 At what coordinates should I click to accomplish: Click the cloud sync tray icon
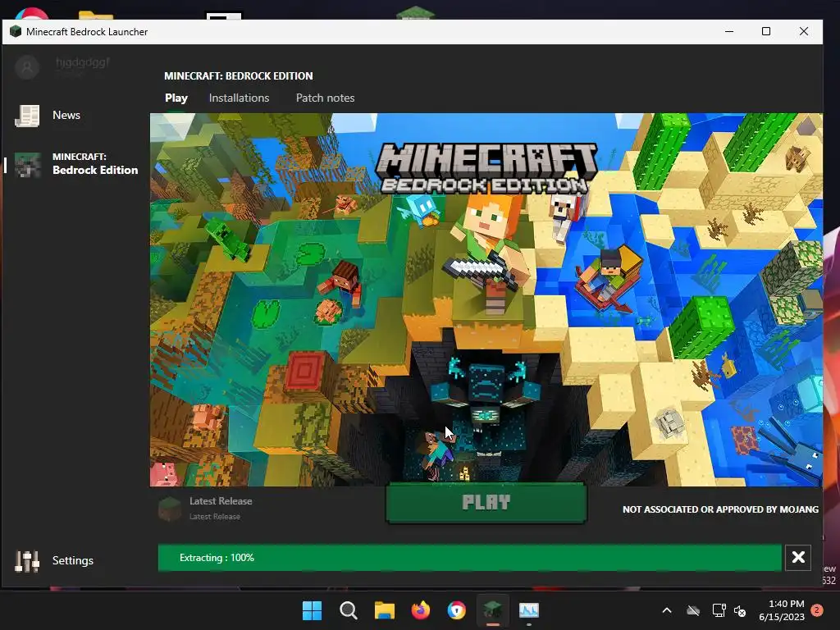point(693,610)
